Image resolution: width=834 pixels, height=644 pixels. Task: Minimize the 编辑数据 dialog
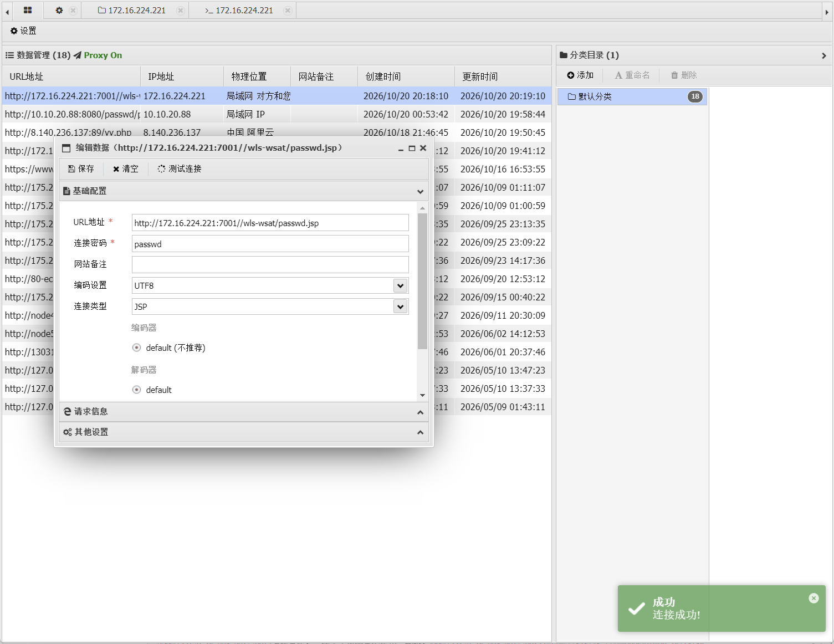tap(401, 149)
